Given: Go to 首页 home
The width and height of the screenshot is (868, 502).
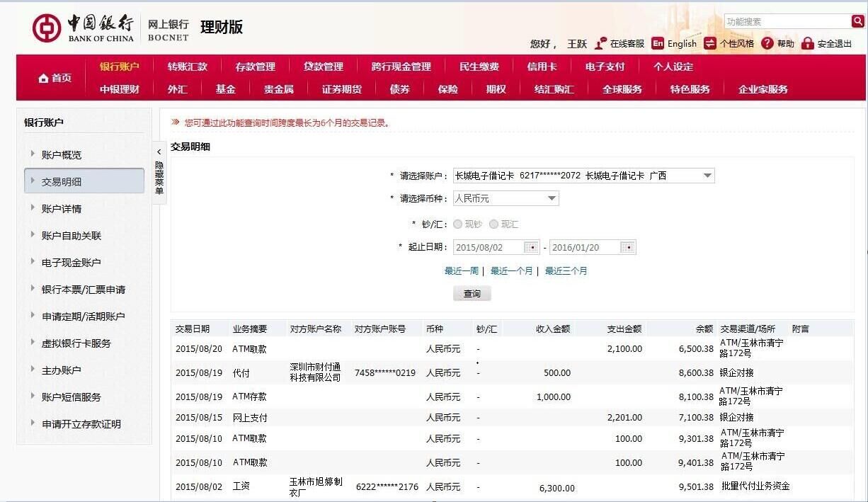Looking at the screenshot, I should tap(55, 78).
